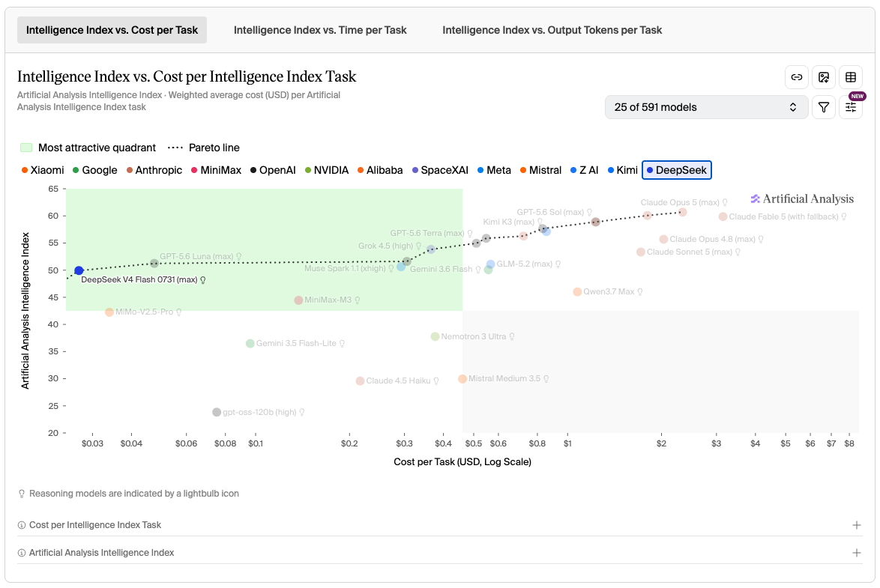Open the 25 of 591 models dropdown

[x=706, y=107]
